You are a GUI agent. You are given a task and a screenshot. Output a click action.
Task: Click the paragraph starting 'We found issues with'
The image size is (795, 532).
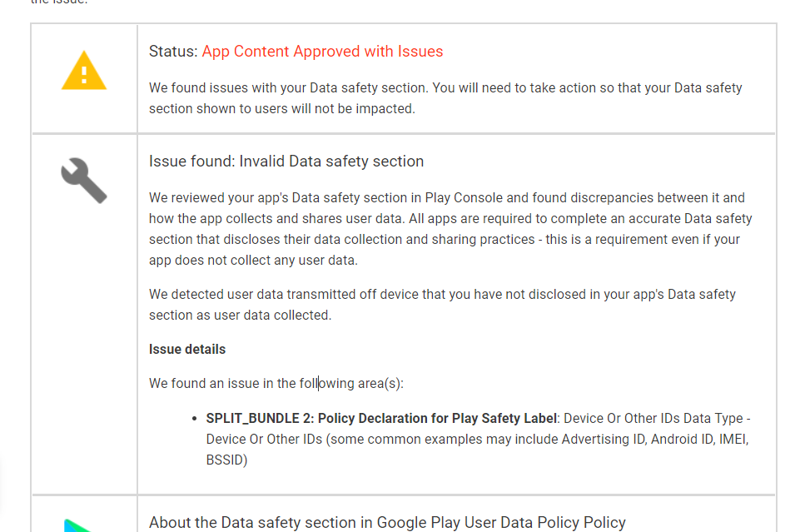tap(445, 98)
